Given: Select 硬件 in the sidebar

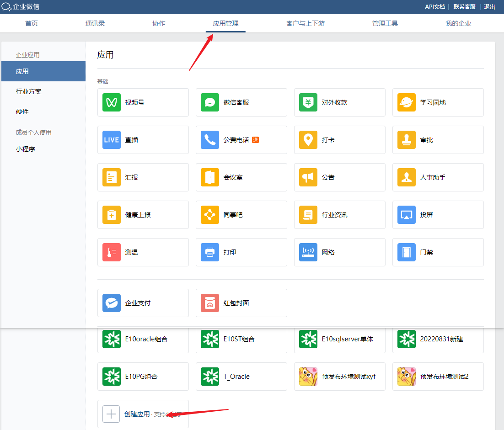Looking at the screenshot, I should tap(22, 111).
